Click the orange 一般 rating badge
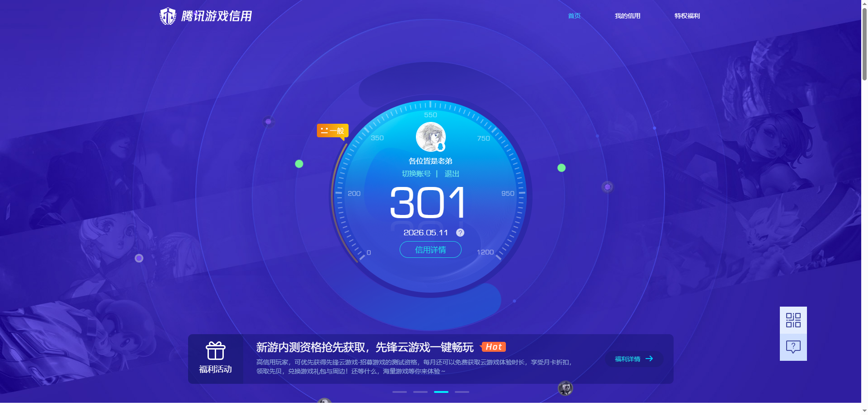This screenshot has height=415, width=868. [333, 131]
